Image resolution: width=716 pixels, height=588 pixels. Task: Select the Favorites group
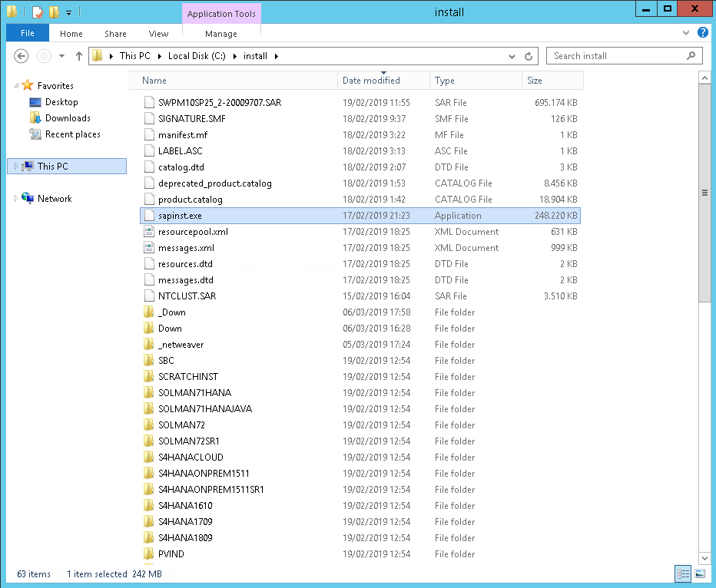tap(55, 86)
